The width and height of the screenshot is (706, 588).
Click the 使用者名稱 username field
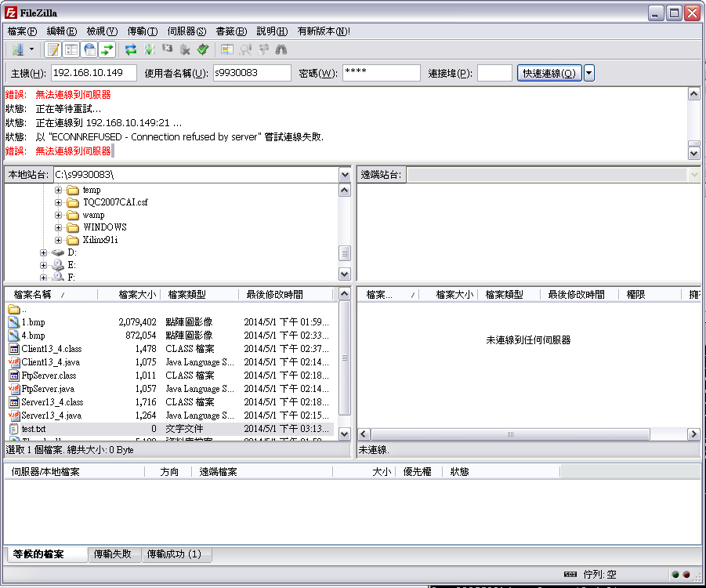coord(252,73)
